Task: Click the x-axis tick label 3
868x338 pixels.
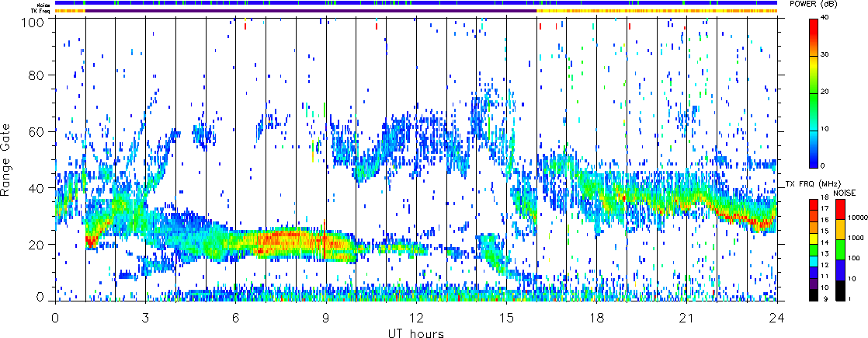Action: tap(146, 318)
